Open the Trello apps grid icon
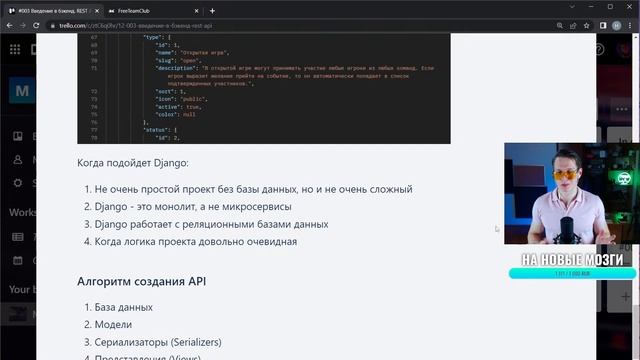This screenshot has width=640, height=360. [x=15, y=49]
